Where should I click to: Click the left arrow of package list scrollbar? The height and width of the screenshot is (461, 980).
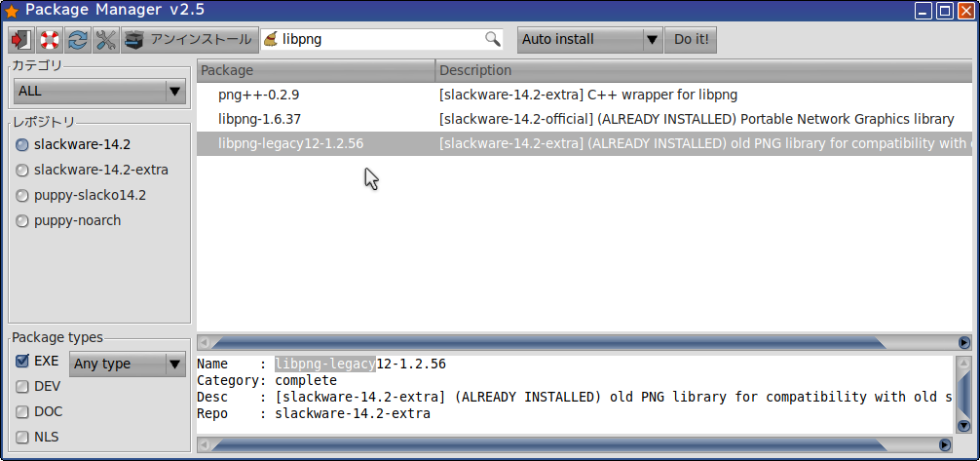(x=205, y=342)
